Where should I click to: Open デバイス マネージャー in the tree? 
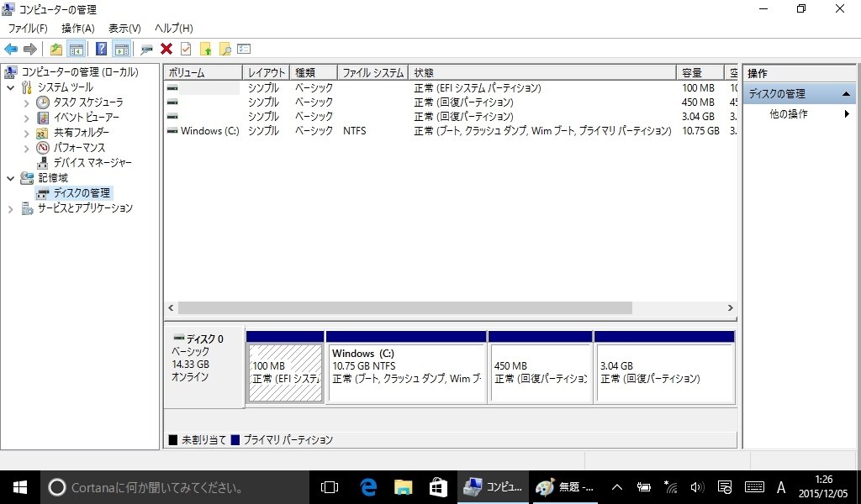click(92, 163)
